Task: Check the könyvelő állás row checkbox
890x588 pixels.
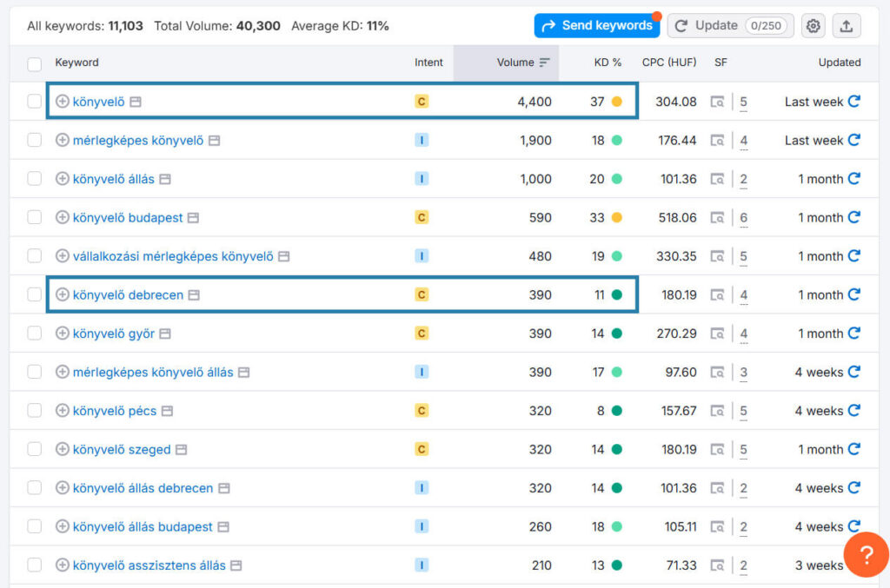Action: [35, 179]
